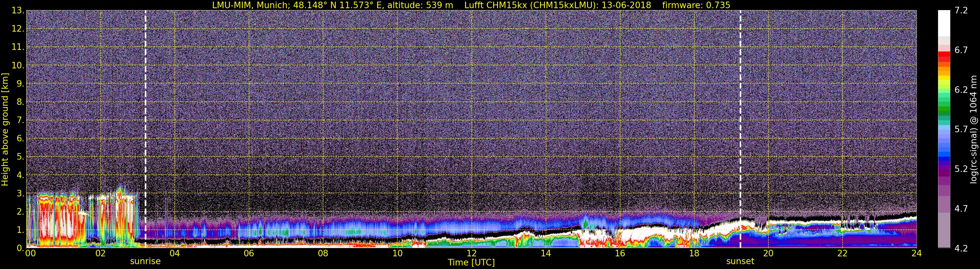Pick the white segment at the colorbar top
Screen dimensions: 980x269
tap(944, 23)
